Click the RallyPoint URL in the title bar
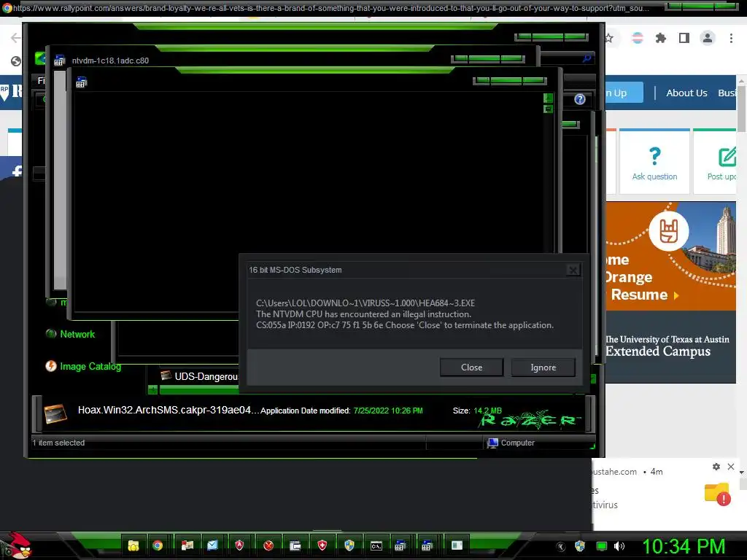Screen dimensions: 747x560 (x=331, y=8)
